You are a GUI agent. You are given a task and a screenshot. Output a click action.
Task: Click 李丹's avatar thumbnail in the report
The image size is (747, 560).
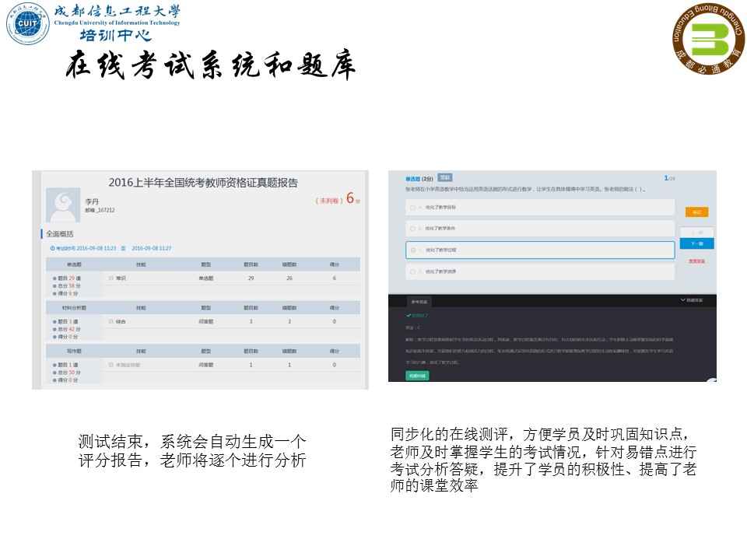click(x=64, y=205)
